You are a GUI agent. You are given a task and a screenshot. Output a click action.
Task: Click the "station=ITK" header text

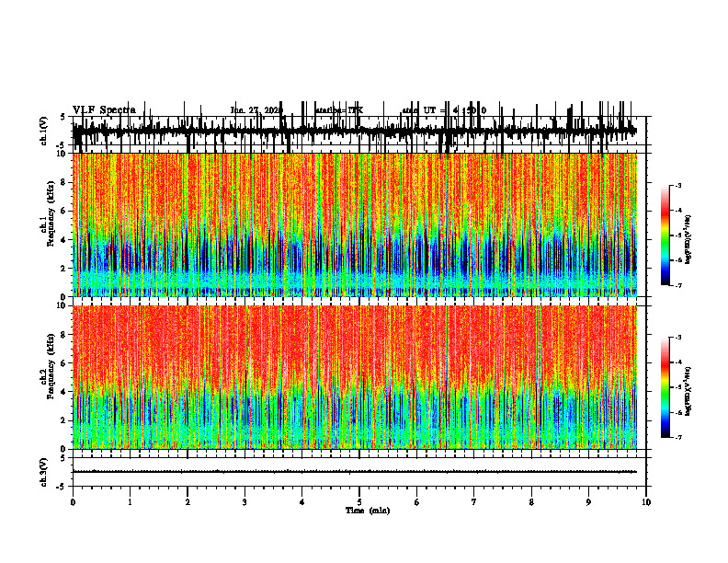(x=339, y=110)
